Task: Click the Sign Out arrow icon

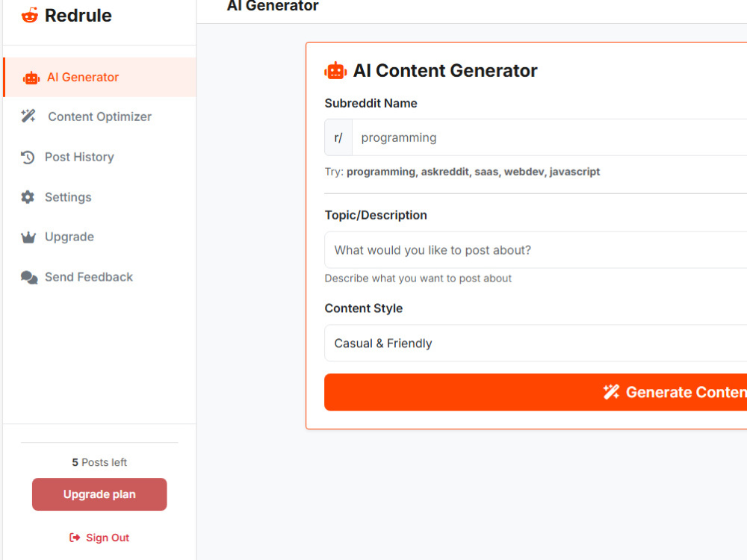Action: (74, 538)
